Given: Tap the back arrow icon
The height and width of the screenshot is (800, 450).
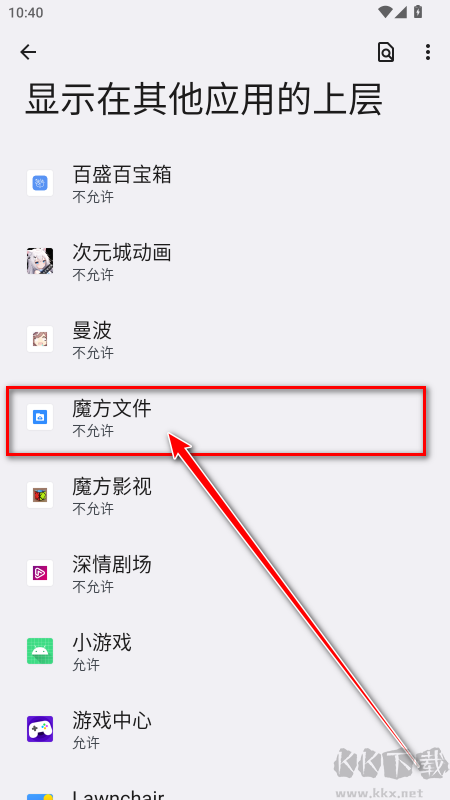Looking at the screenshot, I should (28, 52).
